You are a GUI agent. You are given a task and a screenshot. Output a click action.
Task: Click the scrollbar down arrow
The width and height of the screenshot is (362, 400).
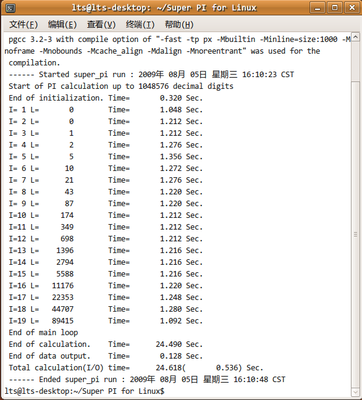(x=355, y=392)
